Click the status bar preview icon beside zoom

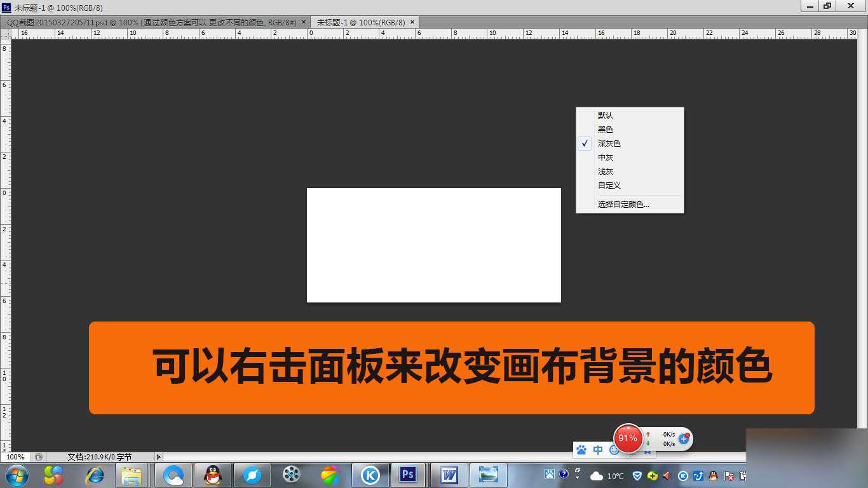(39, 457)
